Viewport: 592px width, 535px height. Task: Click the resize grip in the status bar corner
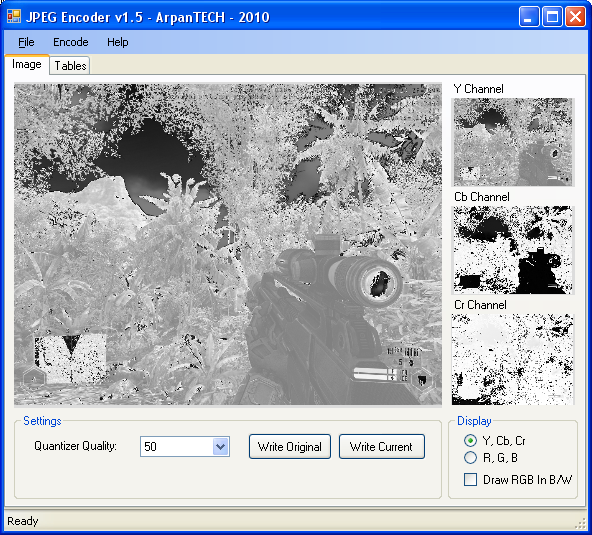pyautogui.click(x=580, y=524)
